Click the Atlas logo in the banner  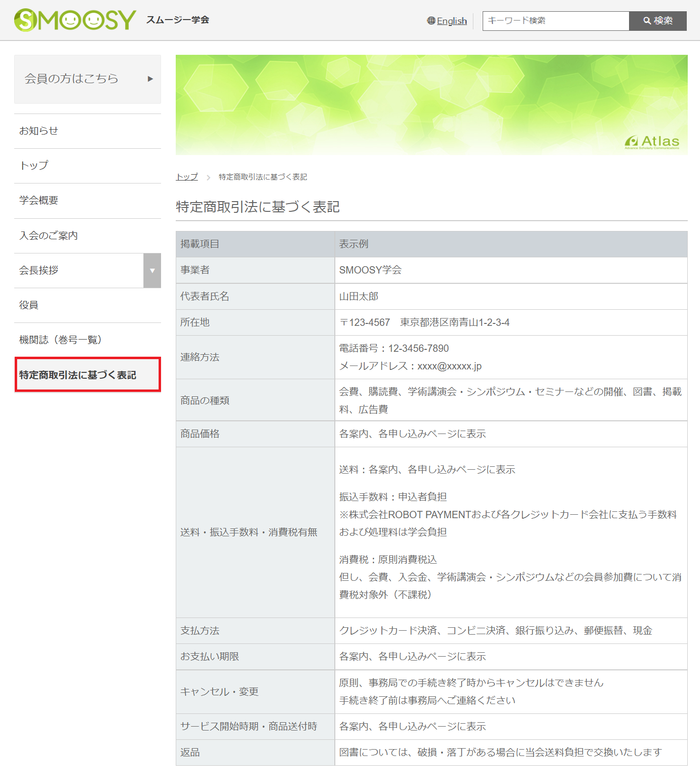pyautogui.click(x=652, y=142)
